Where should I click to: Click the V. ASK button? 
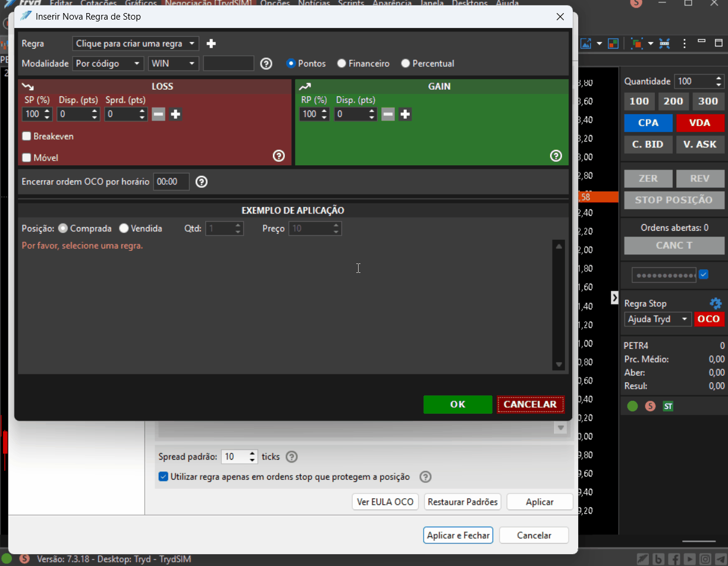700,144
